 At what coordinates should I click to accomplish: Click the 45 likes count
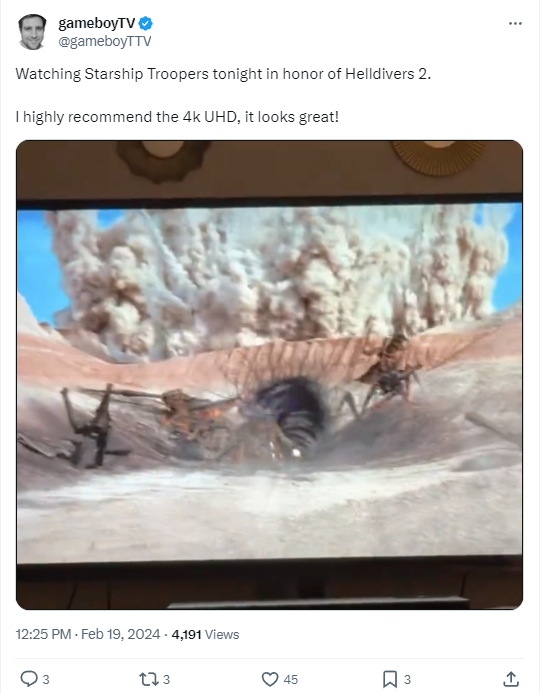[x=290, y=679]
